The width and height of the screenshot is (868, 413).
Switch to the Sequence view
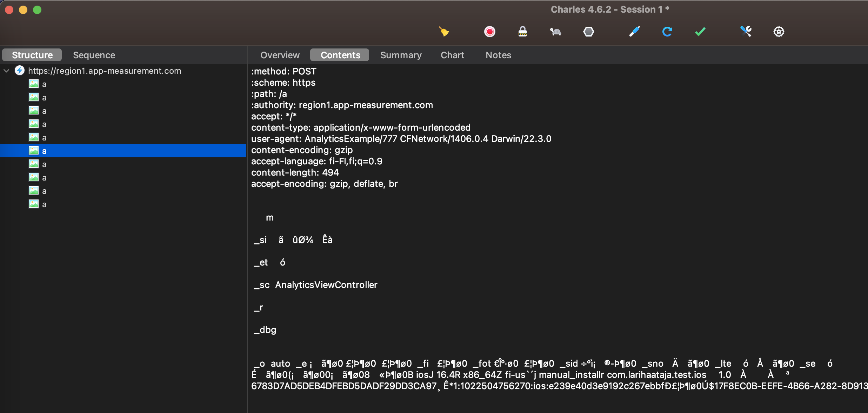pyautogui.click(x=94, y=55)
